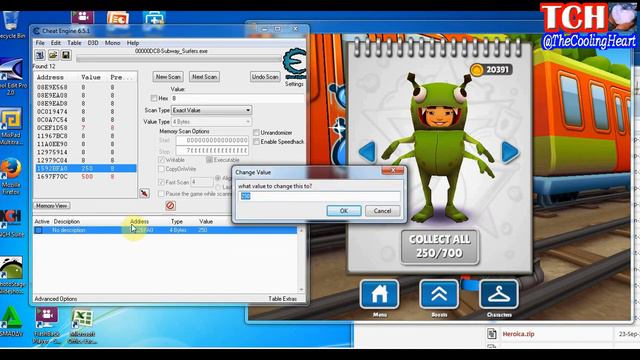
Task: Open the Characters hanger icon
Action: coord(499,294)
